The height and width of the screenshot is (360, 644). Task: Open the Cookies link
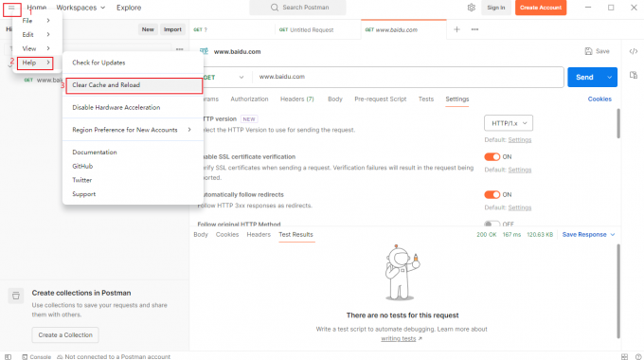(599, 99)
